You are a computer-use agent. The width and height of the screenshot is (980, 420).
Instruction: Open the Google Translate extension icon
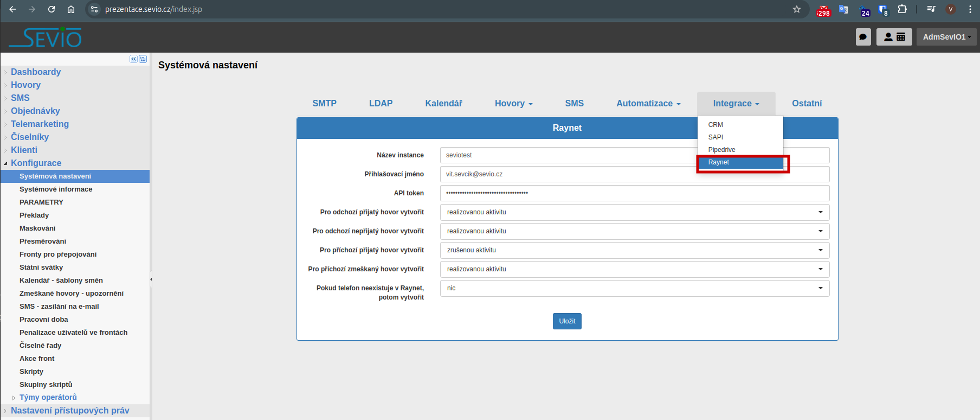pos(843,9)
